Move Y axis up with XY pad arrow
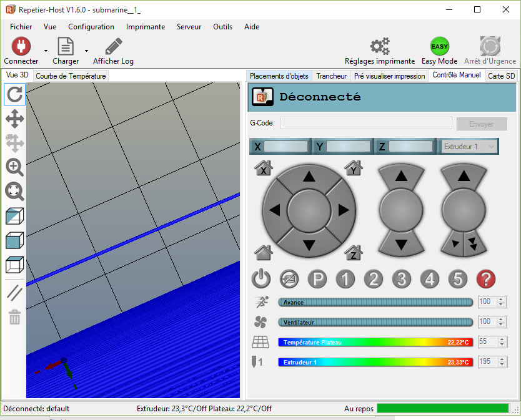Image resolution: width=521 pixels, height=420 pixels. (309, 177)
